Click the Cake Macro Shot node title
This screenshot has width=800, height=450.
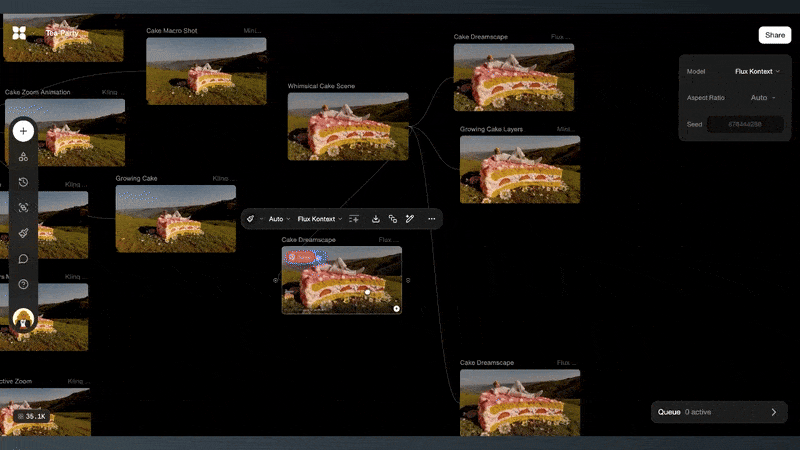pos(171,31)
